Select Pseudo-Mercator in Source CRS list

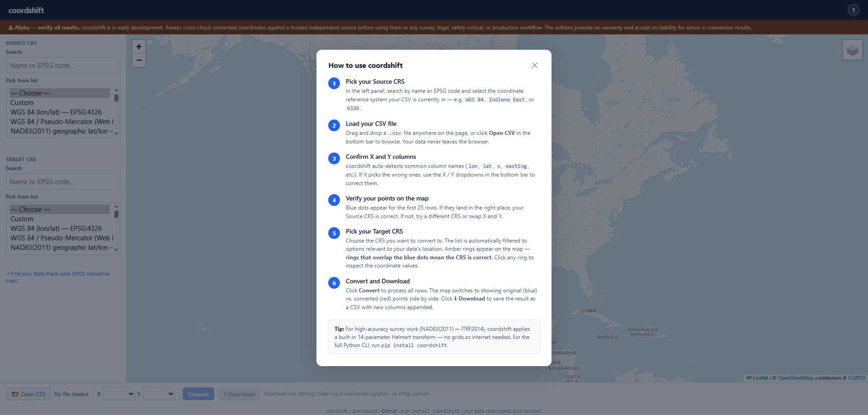click(x=60, y=122)
